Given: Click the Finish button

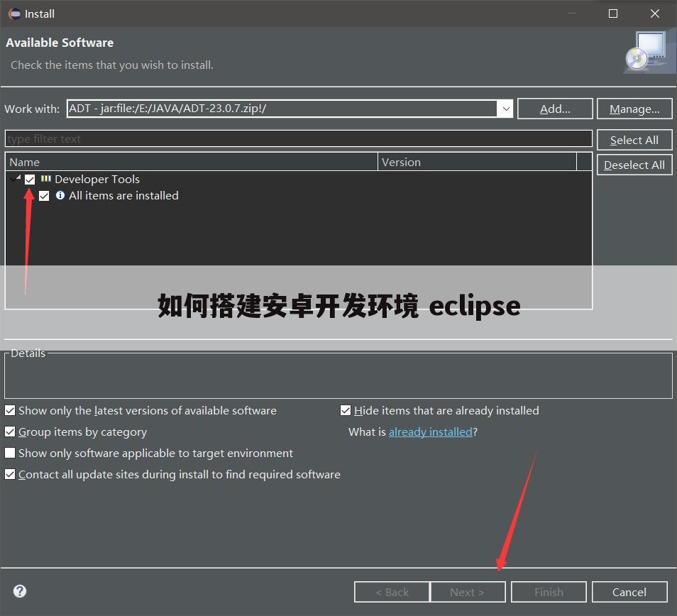Looking at the screenshot, I should (549, 592).
